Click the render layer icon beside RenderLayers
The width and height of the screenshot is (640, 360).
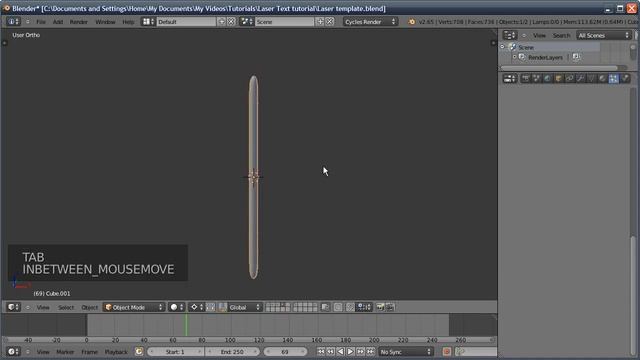[x=576, y=57]
